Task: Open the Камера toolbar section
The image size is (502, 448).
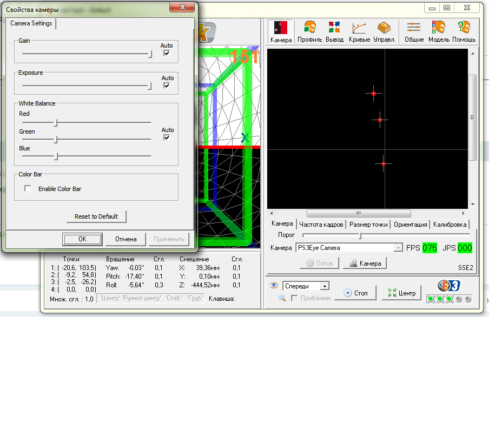Action: coord(281,31)
